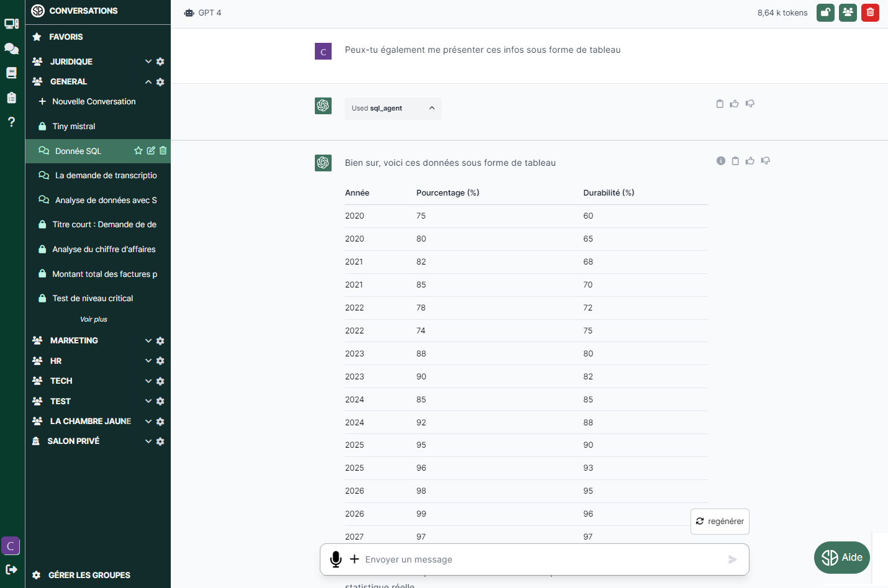Viewport: 888px width, 588px height.
Task: Click the info icon on table response
Action: point(721,161)
